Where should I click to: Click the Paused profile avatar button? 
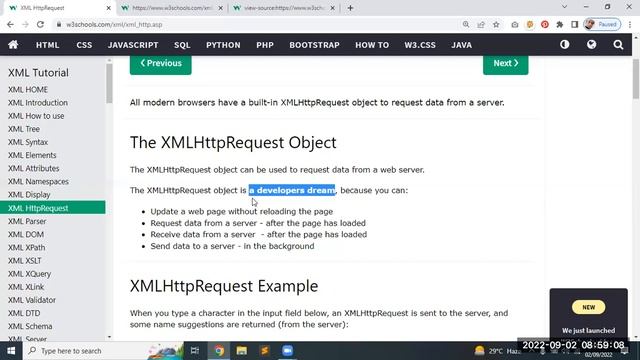click(x=602, y=24)
